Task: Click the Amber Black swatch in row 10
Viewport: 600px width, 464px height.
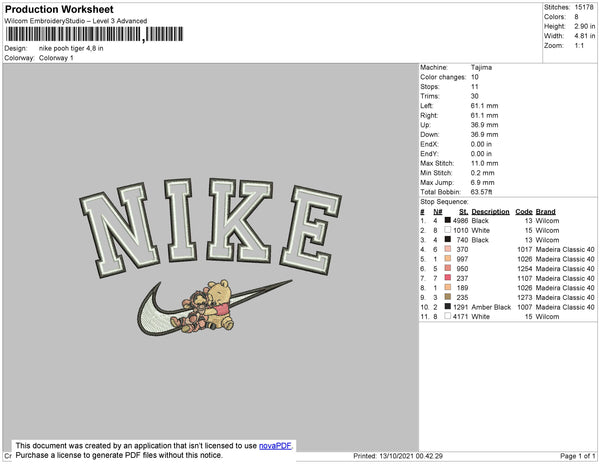Action: tap(447, 306)
